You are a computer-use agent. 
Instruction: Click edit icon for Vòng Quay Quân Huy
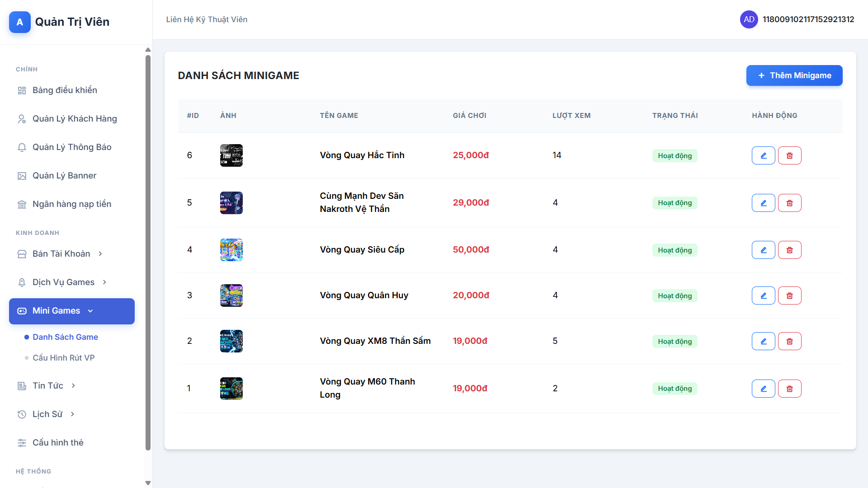(x=763, y=296)
